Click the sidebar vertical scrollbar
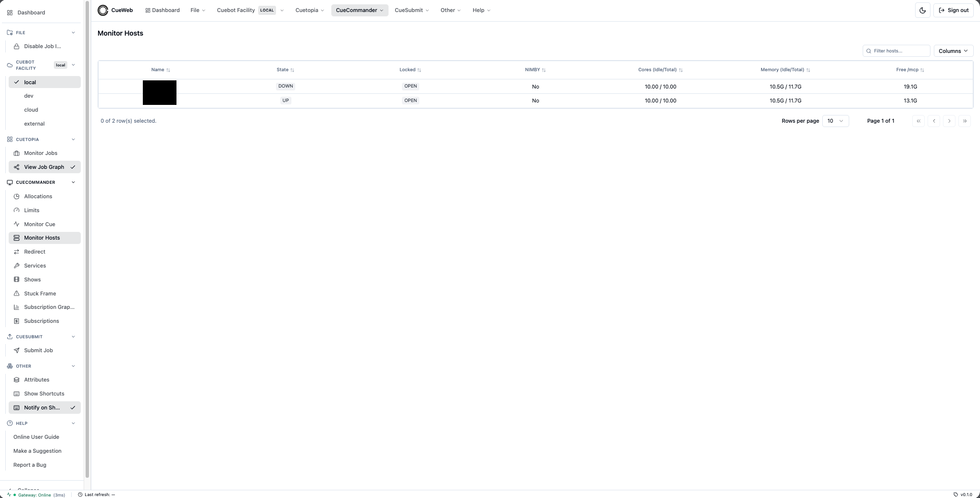The height and width of the screenshot is (498, 980). (88, 240)
